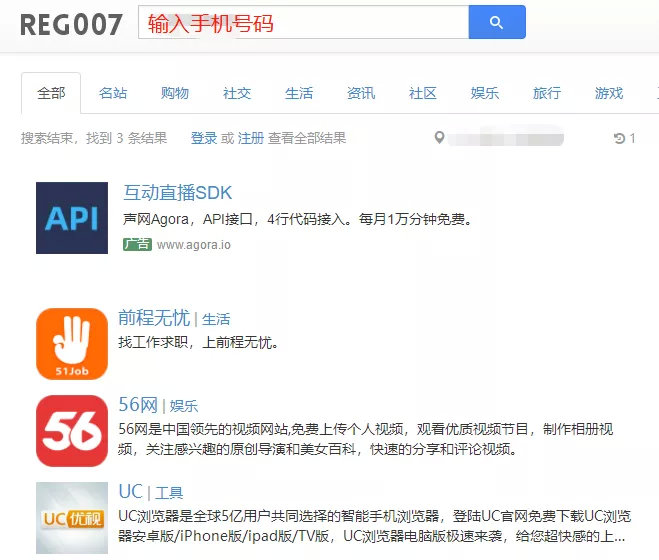Screen dimensions: 659x560
Task: Open the UC优视 logo thumbnail
Action: pos(72,518)
